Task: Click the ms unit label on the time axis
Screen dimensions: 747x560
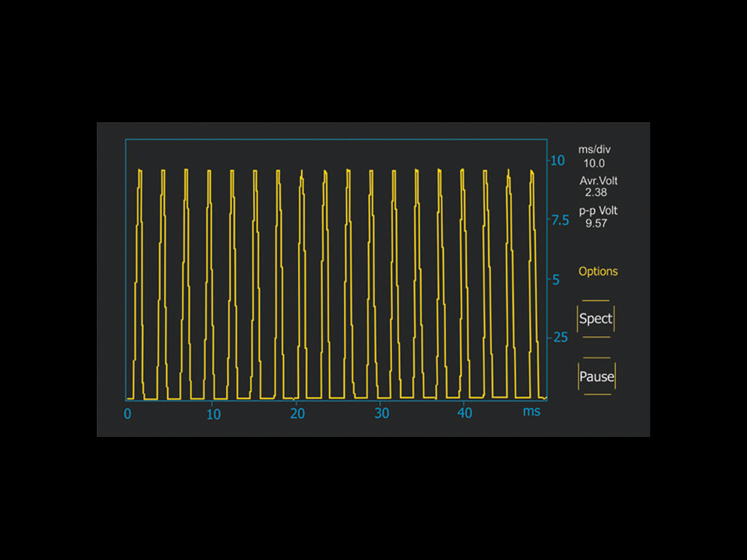Action: tap(531, 411)
